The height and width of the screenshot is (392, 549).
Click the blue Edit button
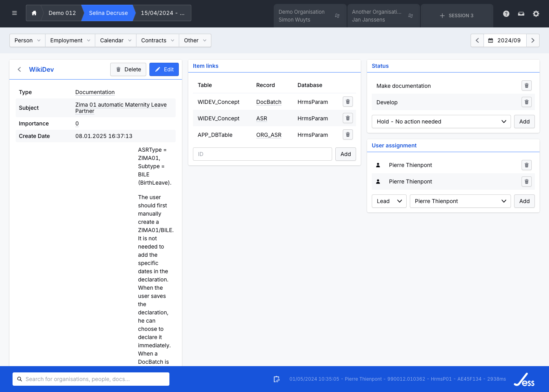tap(164, 69)
